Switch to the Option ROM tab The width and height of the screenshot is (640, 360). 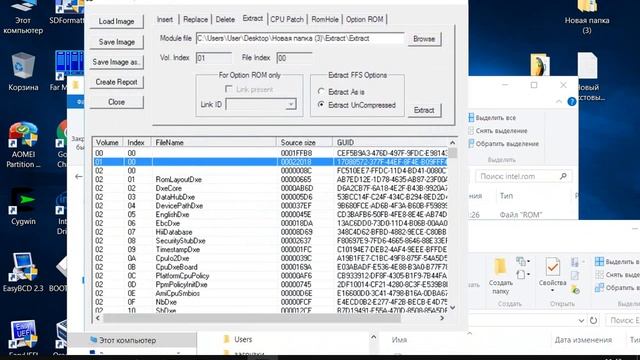point(364,20)
